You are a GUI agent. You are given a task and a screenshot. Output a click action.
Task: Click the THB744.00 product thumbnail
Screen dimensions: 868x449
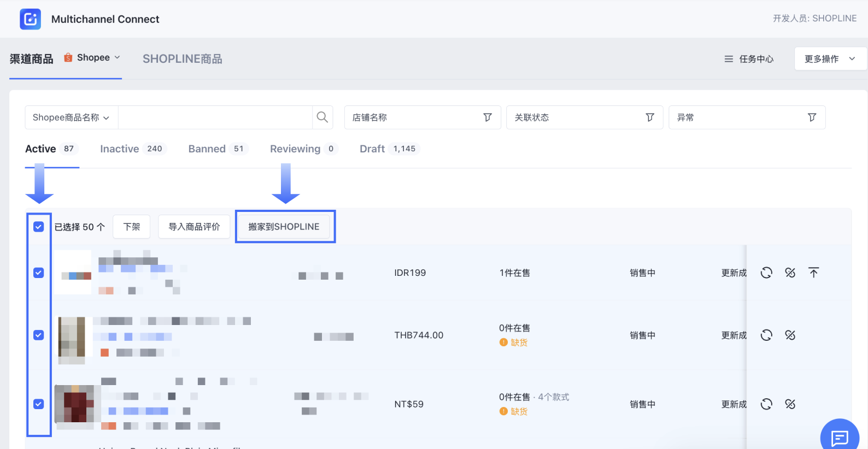pos(72,340)
